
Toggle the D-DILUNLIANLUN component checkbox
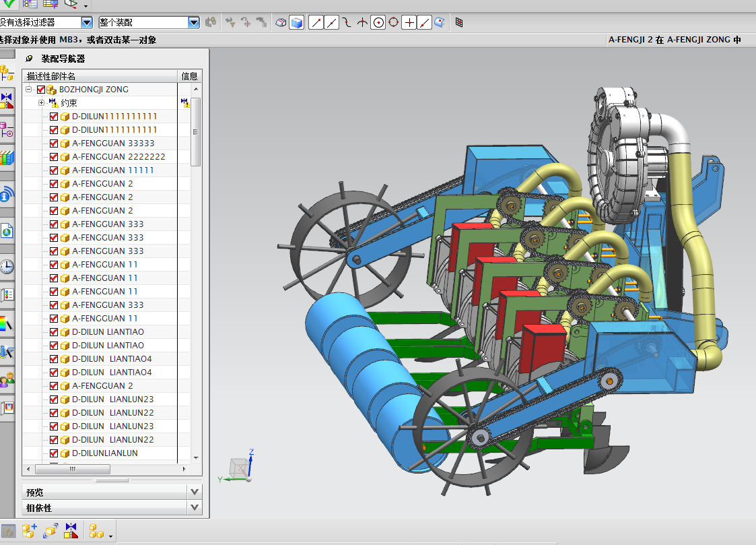[54, 453]
